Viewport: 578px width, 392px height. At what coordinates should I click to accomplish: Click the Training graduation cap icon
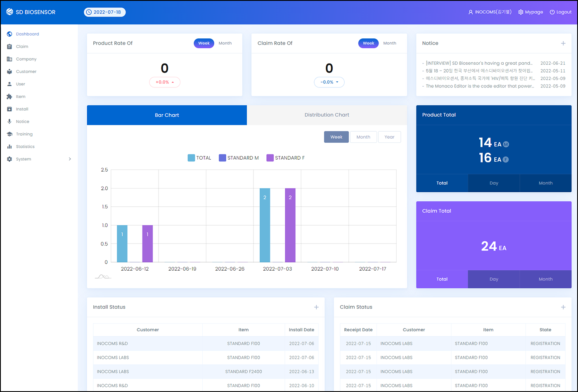tap(9, 134)
